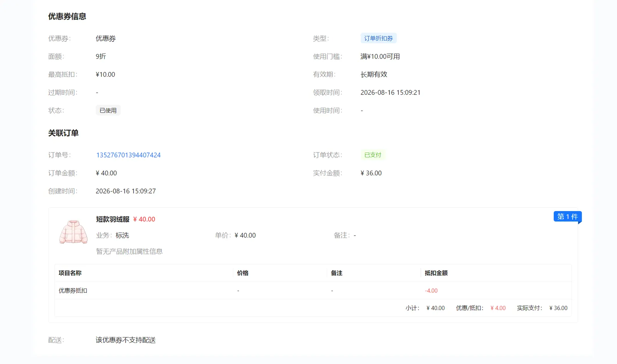Click the 优惠券信息 section heading

pos(67,16)
